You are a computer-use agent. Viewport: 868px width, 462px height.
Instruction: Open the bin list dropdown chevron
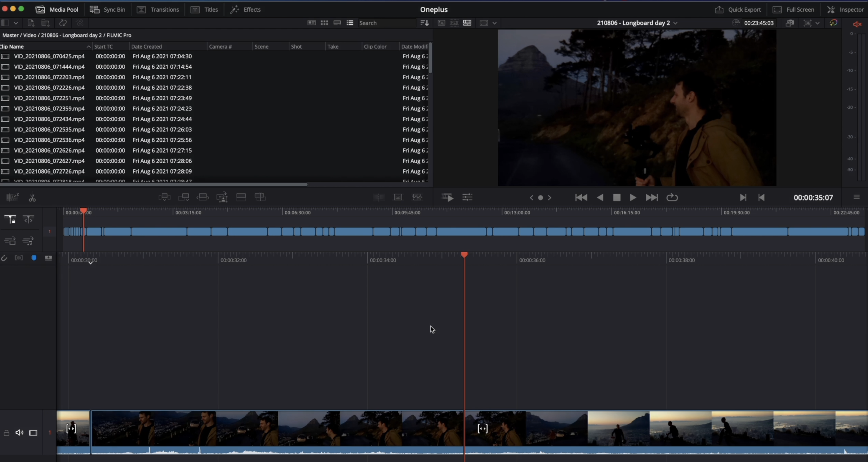click(15, 23)
